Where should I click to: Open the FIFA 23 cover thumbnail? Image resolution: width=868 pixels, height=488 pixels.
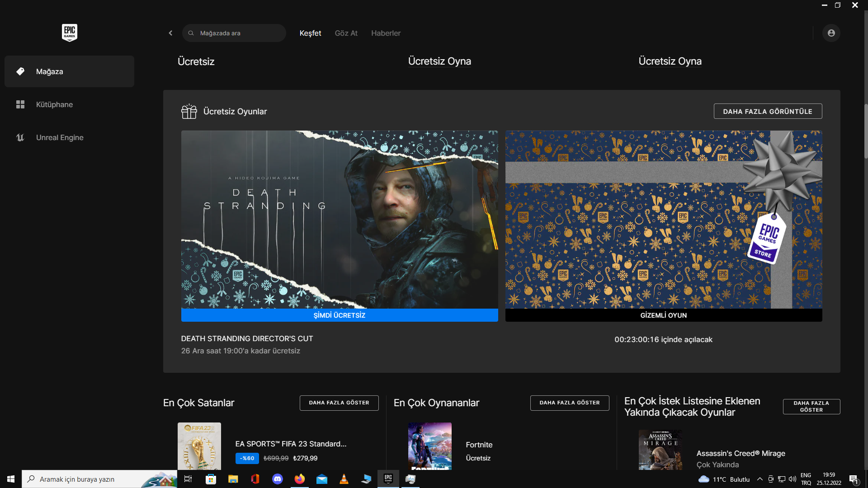[x=199, y=446]
